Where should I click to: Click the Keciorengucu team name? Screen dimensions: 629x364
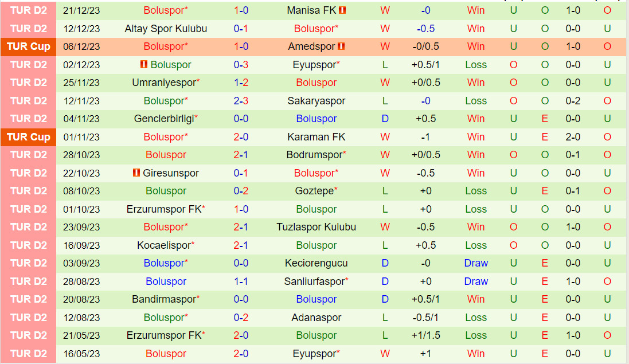pyautogui.click(x=317, y=263)
